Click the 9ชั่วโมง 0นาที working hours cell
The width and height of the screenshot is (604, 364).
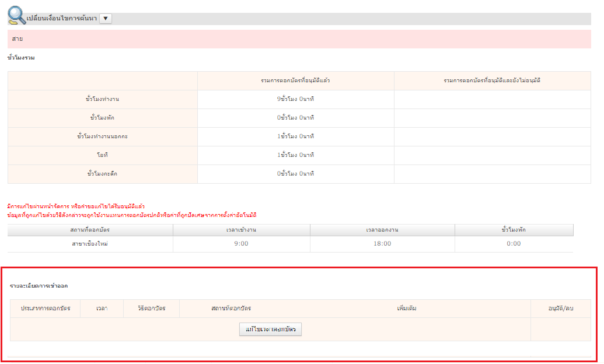[x=295, y=100]
